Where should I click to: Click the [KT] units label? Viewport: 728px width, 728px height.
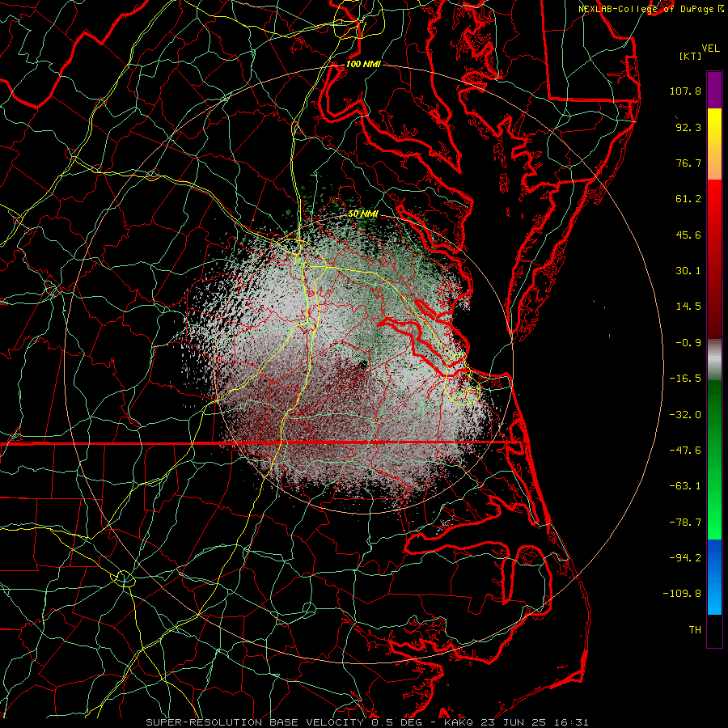tap(691, 56)
